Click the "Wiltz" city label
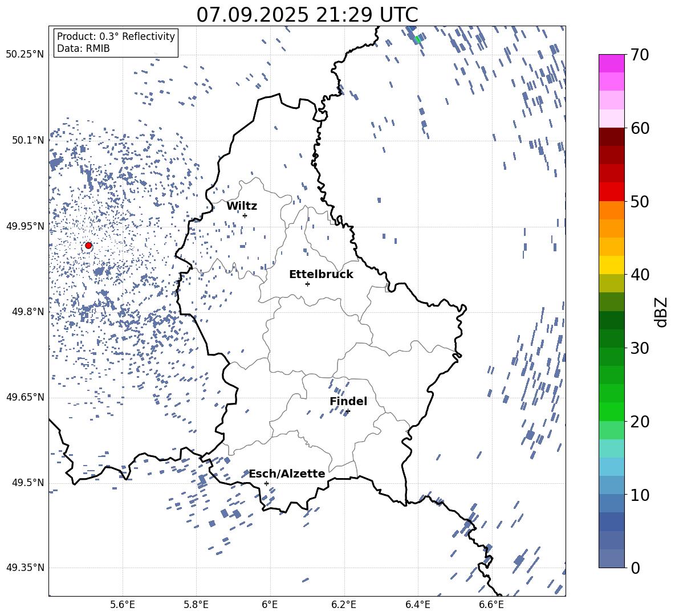 [x=242, y=206]
